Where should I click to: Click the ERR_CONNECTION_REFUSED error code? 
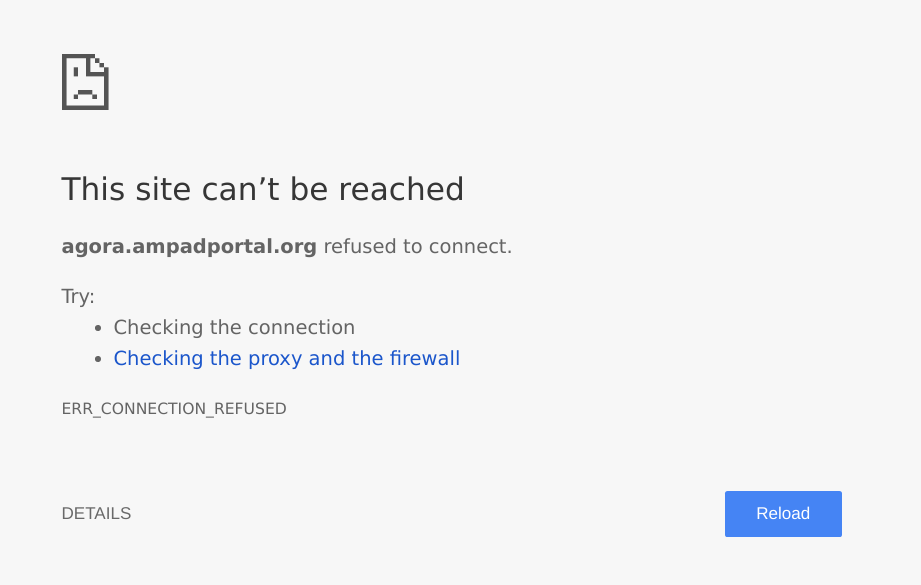(174, 408)
